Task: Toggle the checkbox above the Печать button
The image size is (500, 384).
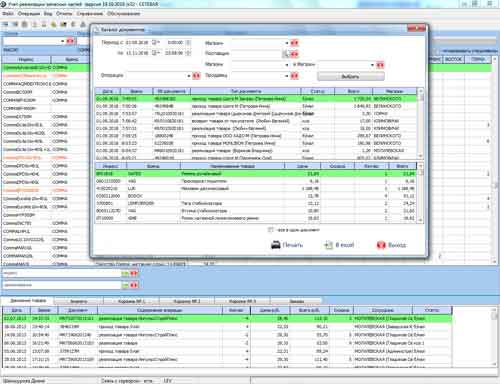Action: coord(271,230)
